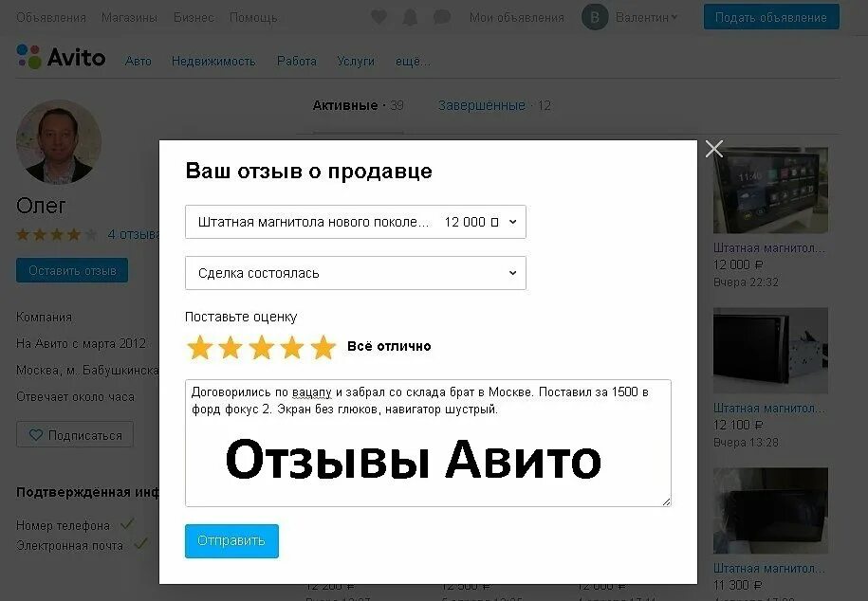The width and height of the screenshot is (868, 601).
Task: Expand the Валентин account menu
Action: [x=646, y=18]
